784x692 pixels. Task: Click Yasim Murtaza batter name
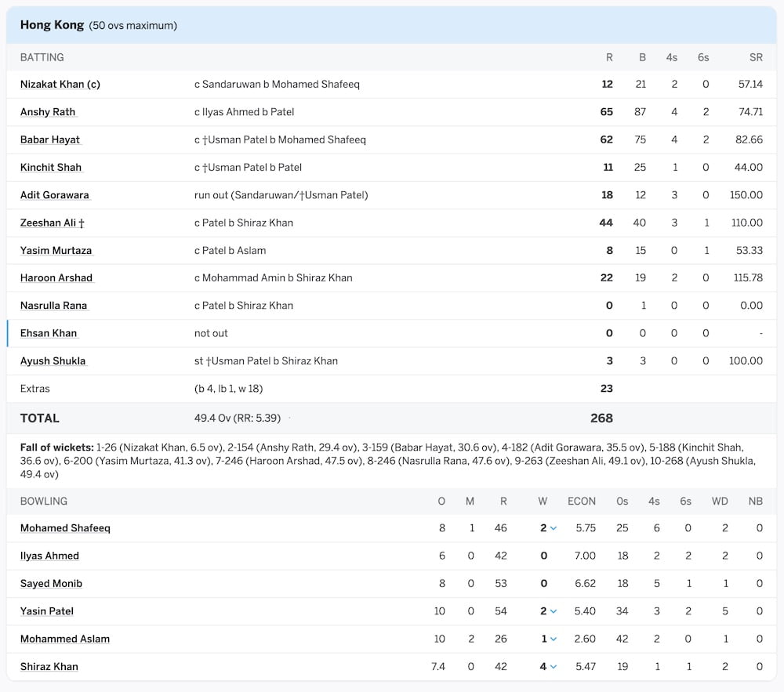56,251
